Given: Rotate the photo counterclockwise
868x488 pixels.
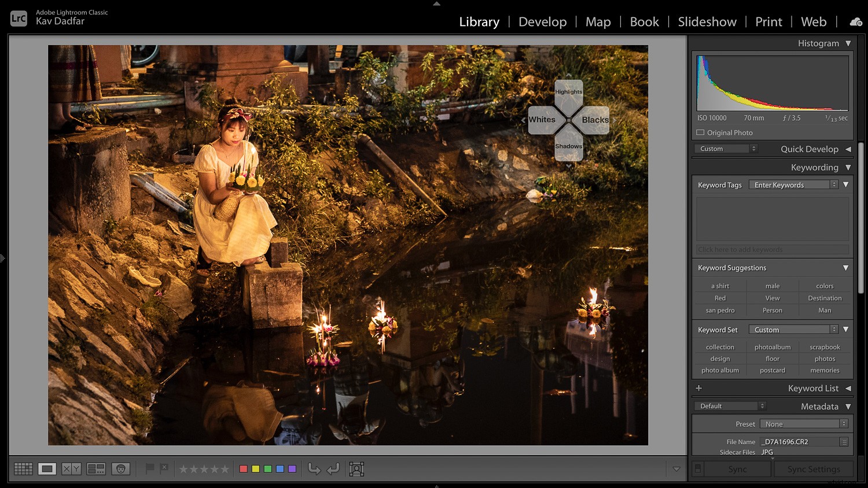Looking at the screenshot, I should click(x=314, y=469).
